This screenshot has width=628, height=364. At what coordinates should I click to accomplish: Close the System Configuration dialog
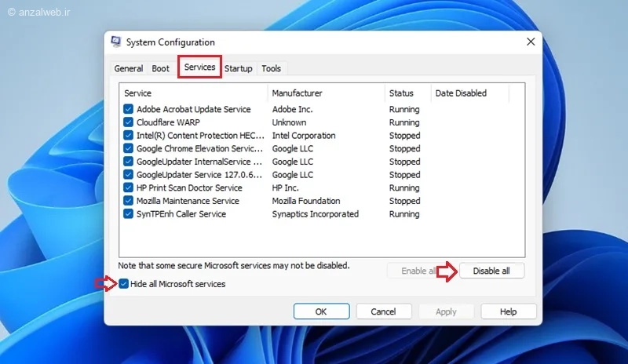tap(531, 42)
